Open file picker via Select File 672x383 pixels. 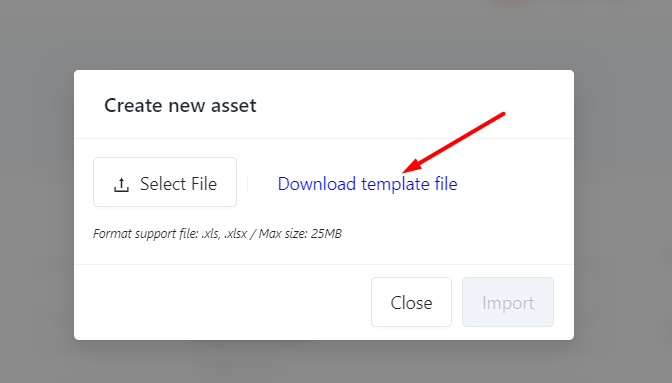[165, 182]
